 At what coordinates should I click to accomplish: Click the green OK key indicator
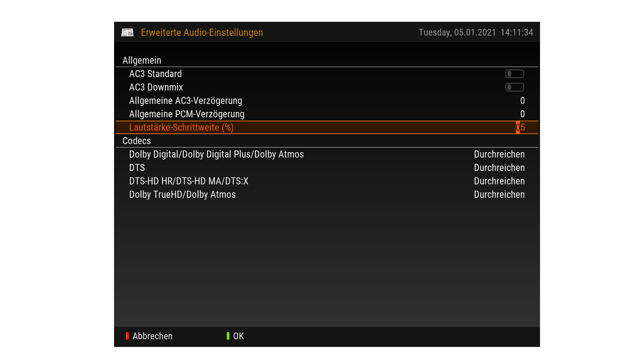[x=228, y=336]
